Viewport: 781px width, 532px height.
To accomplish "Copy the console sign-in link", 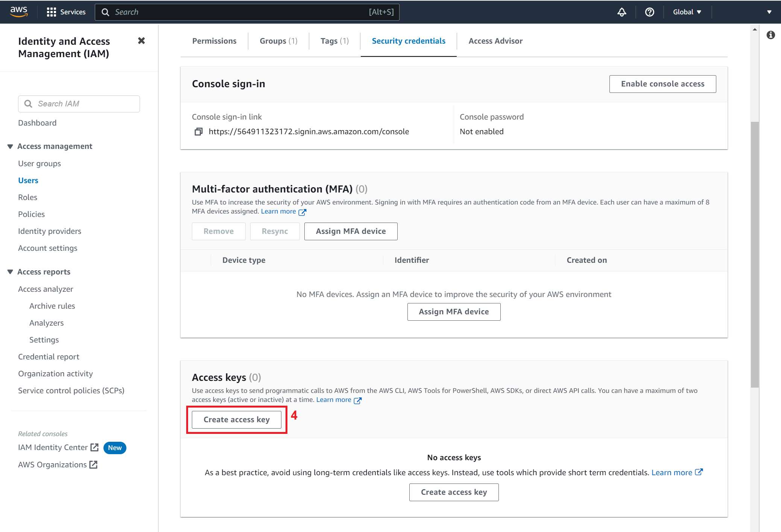I will point(198,132).
